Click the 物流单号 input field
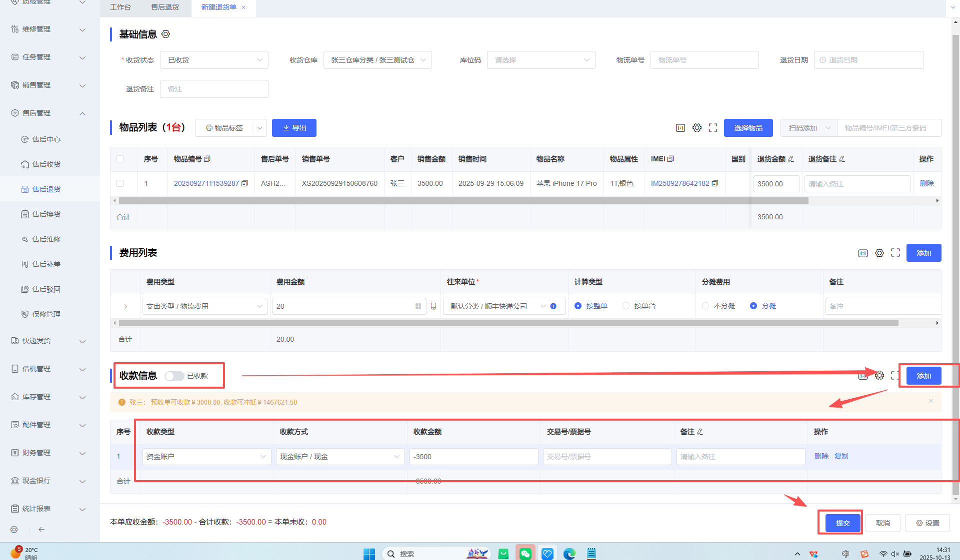This screenshot has width=960, height=560. tap(704, 60)
